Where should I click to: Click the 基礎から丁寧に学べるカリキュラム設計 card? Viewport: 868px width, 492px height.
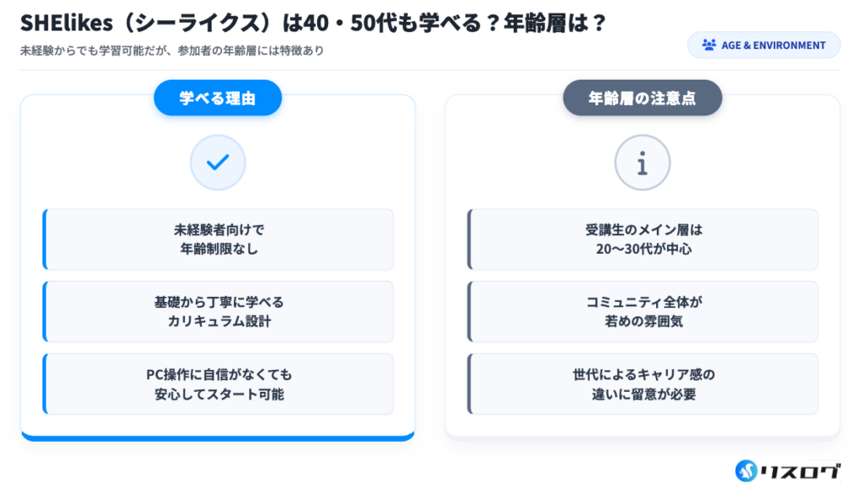click(218, 311)
